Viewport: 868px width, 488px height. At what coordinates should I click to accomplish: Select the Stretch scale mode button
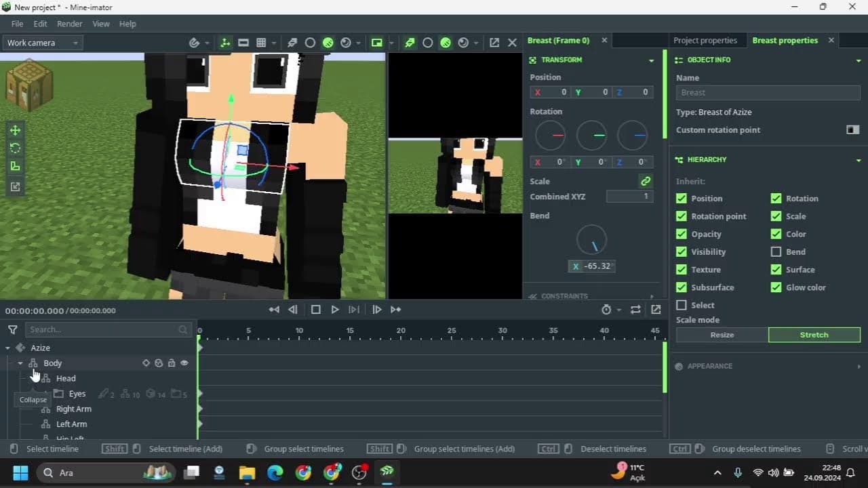tap(814, 335)
